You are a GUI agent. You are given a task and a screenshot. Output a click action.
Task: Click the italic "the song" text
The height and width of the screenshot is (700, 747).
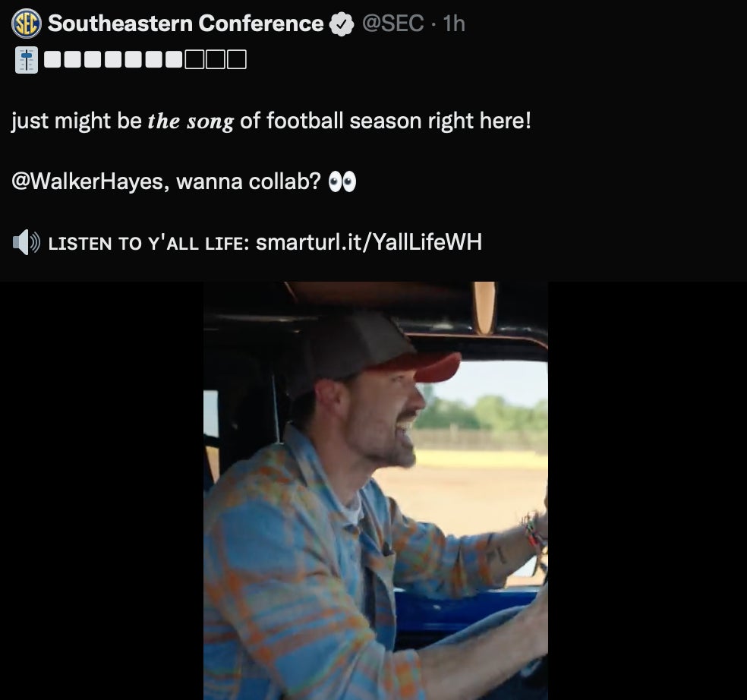tap(191, 122)
